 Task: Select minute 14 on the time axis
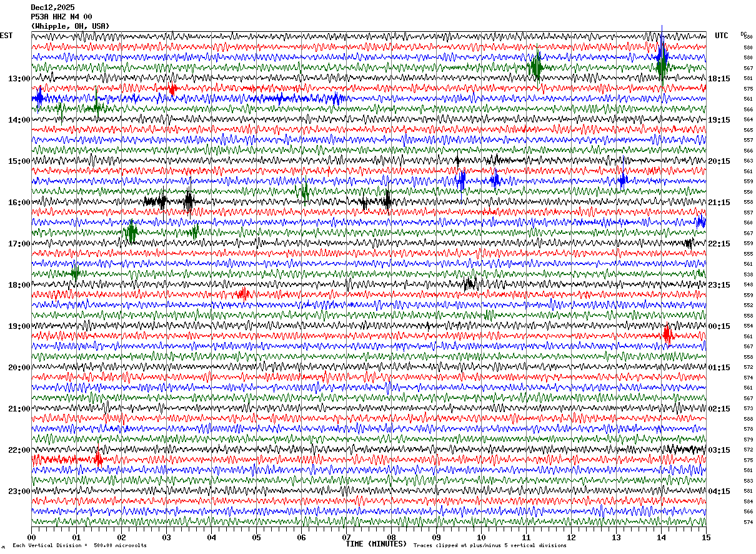click(661, 538)
